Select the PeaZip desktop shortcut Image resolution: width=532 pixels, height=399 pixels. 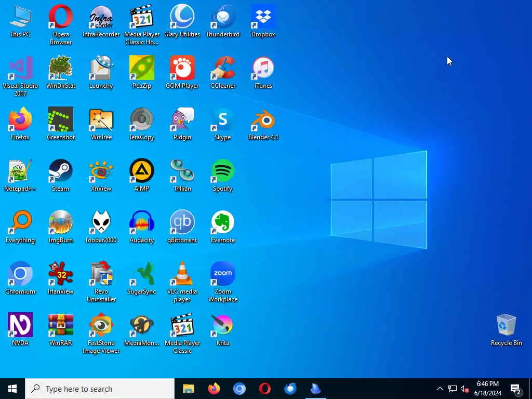click(x=142, y=72)
